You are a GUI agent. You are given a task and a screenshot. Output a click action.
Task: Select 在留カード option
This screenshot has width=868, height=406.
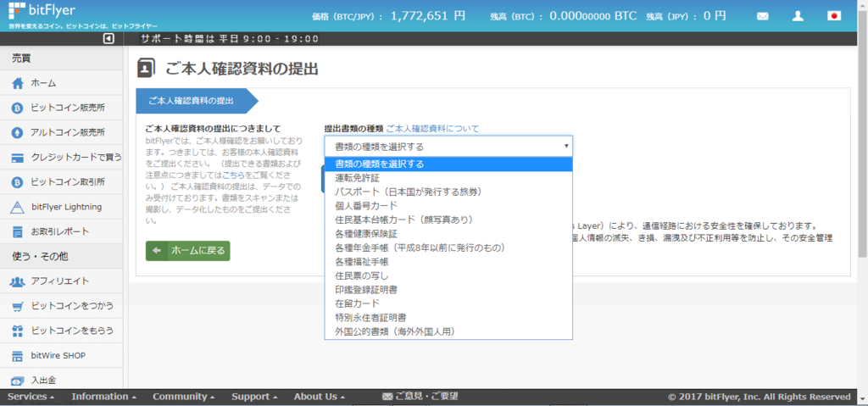click(448, 303)
